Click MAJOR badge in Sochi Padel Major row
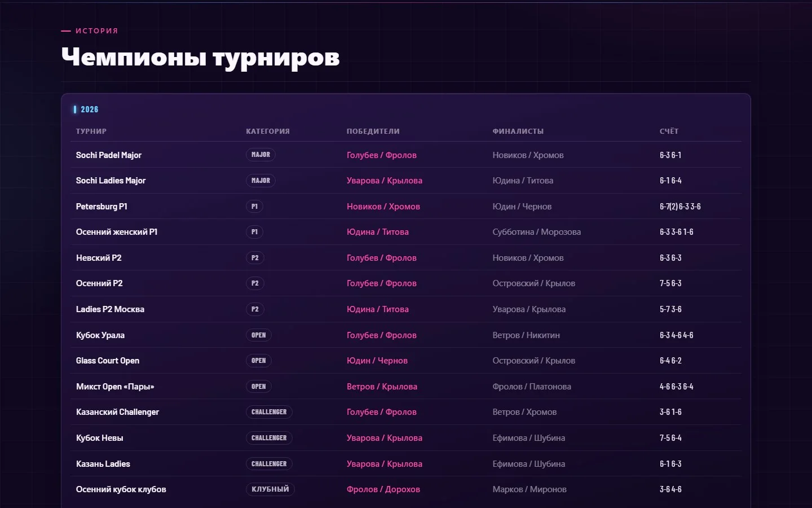812x508 pixels. click(x=261, y=155)
